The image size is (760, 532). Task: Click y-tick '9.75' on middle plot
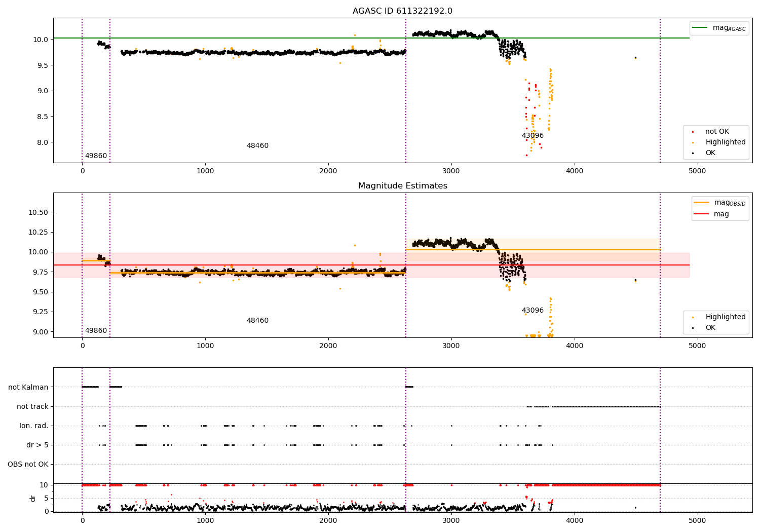click(42, 272)
